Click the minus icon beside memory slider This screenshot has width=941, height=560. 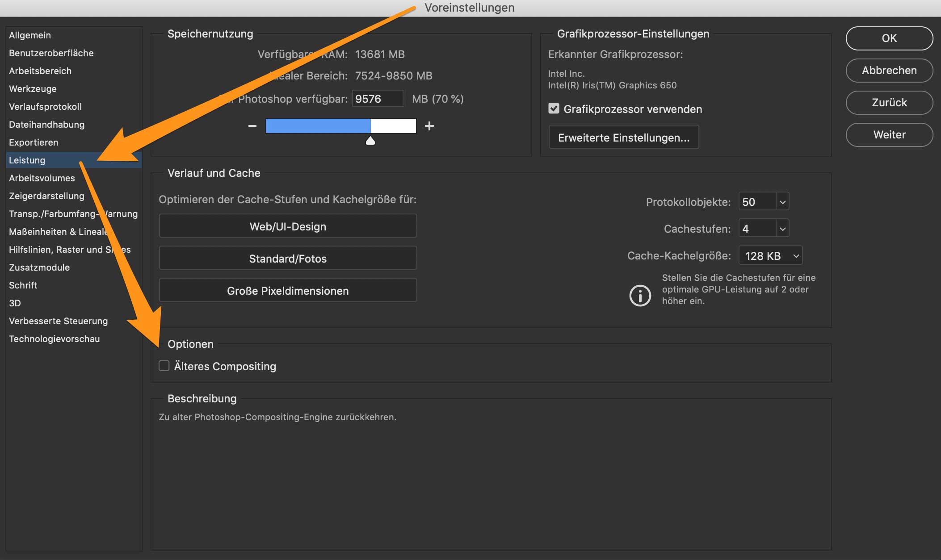(252, 126)
